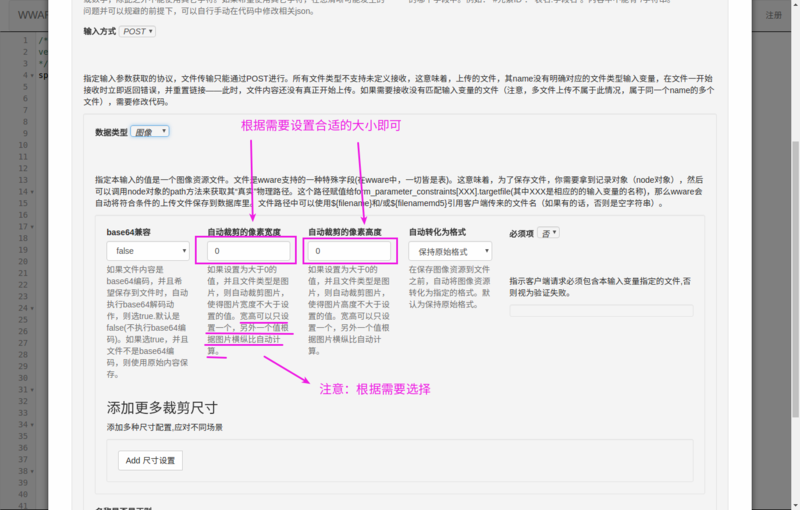Click the 自动裁剪的像素高度 label
The height and width of the screenshot is (510, 800).
tap(345, 232)
